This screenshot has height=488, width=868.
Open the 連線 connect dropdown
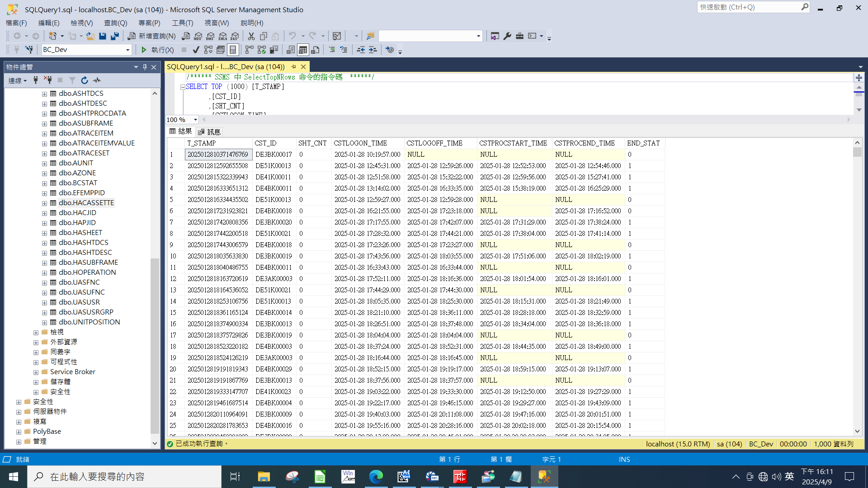pyautogui.click(x=18, y=80)
